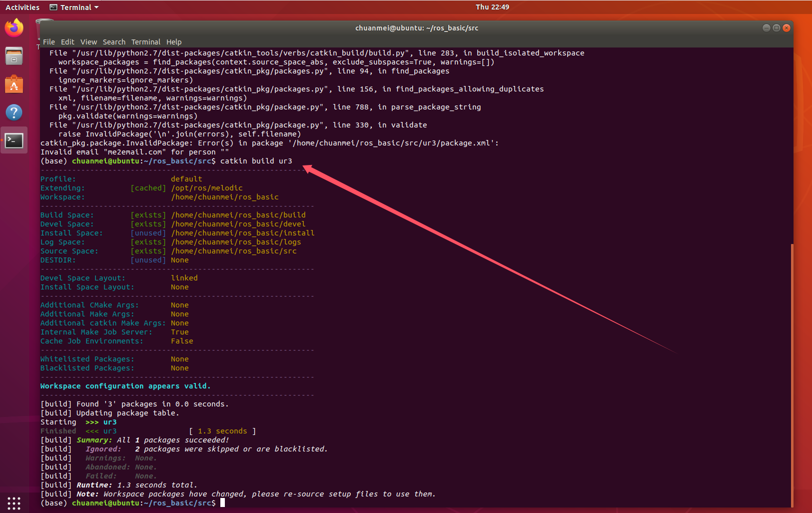812x513 pixels.
Task: Open Help via the question mark dock icon
Action: 14,112
